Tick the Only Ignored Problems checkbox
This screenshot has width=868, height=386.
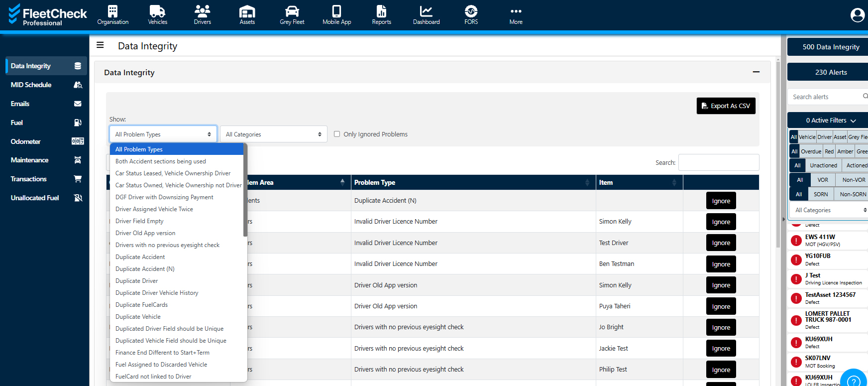(337, 134)
